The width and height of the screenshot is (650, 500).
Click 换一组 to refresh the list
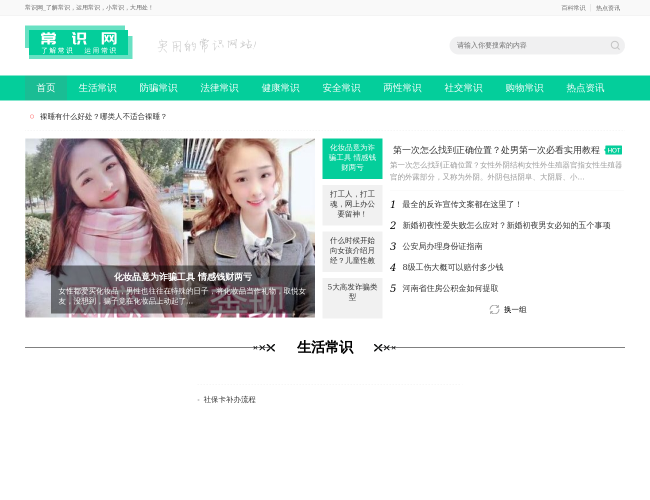pyautogui.click(x=515, y=310)
